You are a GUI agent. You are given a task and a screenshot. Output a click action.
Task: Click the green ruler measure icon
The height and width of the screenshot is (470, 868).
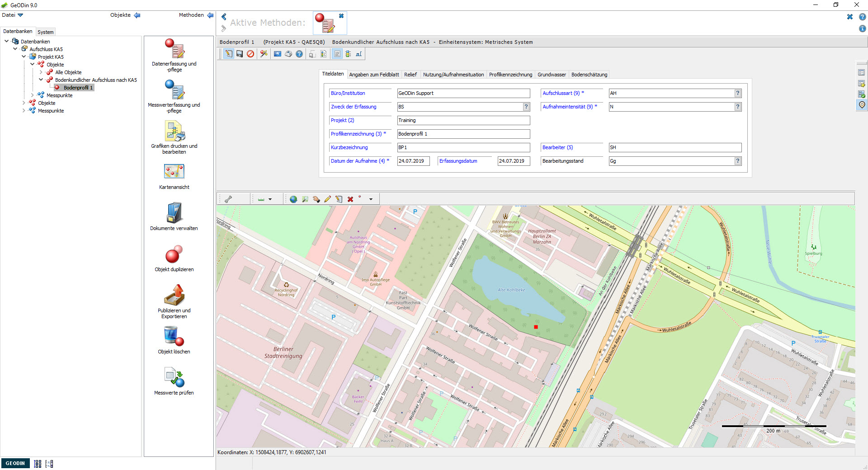coord(261,199)
